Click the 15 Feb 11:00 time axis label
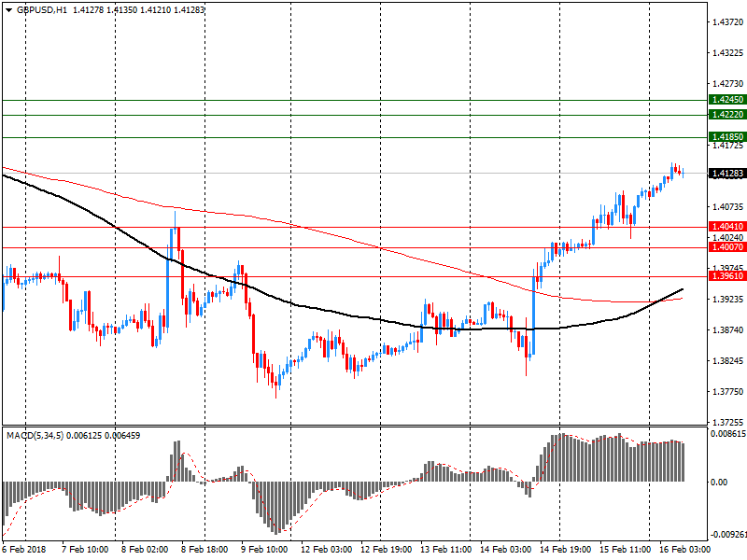The image size is (747, 560). coord(625,550)
